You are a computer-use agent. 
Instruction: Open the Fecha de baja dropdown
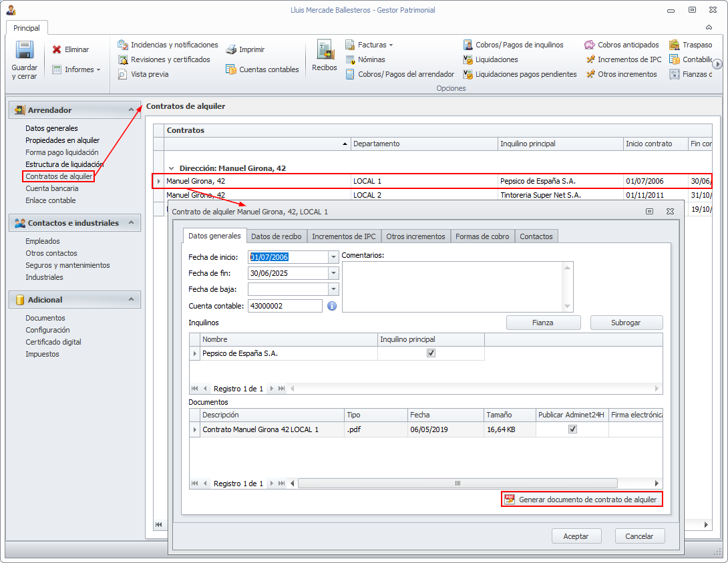point(333,289)
